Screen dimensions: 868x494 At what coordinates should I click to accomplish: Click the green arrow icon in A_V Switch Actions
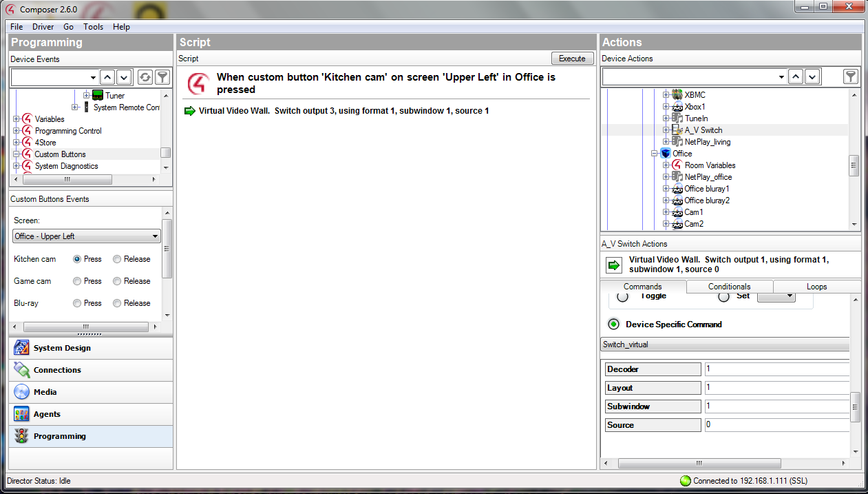[x=613, y=265]
